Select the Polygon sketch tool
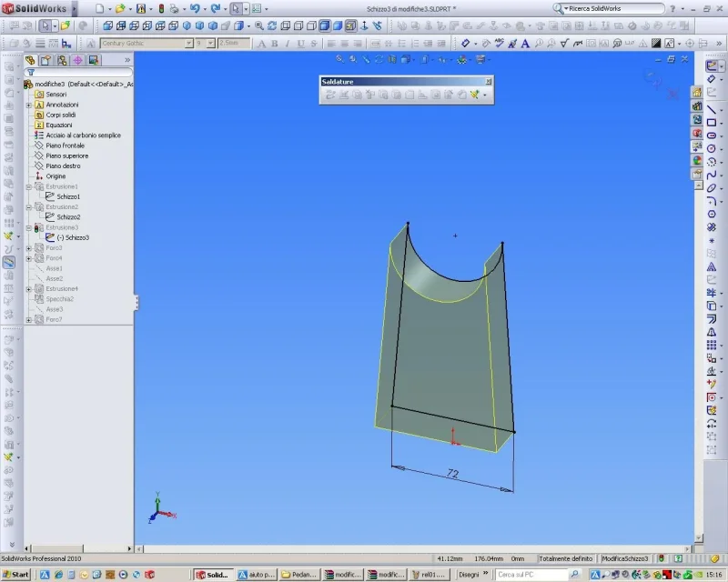 coord(712,214)
